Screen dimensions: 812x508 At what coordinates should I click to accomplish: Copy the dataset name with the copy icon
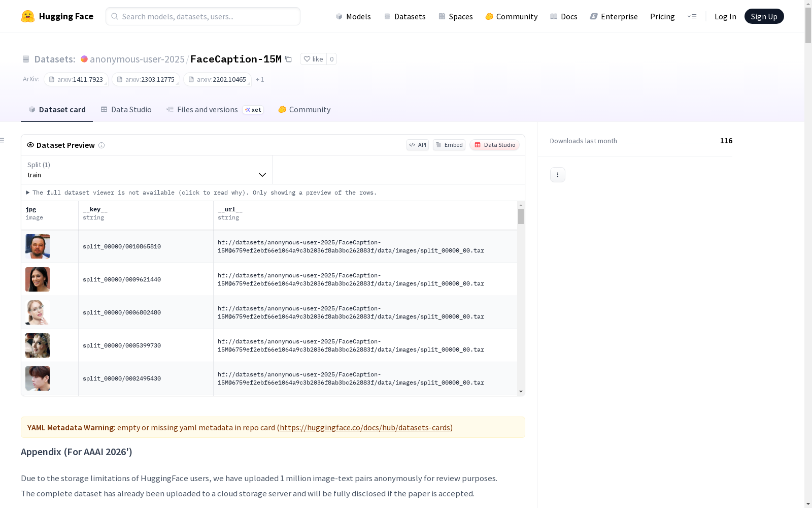[288, 59]
